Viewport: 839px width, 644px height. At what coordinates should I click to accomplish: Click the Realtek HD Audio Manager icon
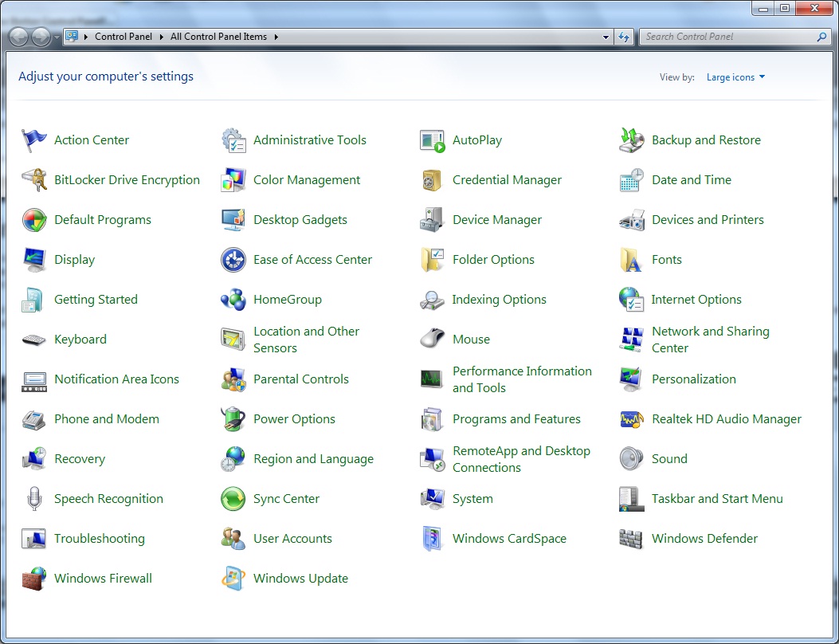pyautogui.click(x=631, y=419)
